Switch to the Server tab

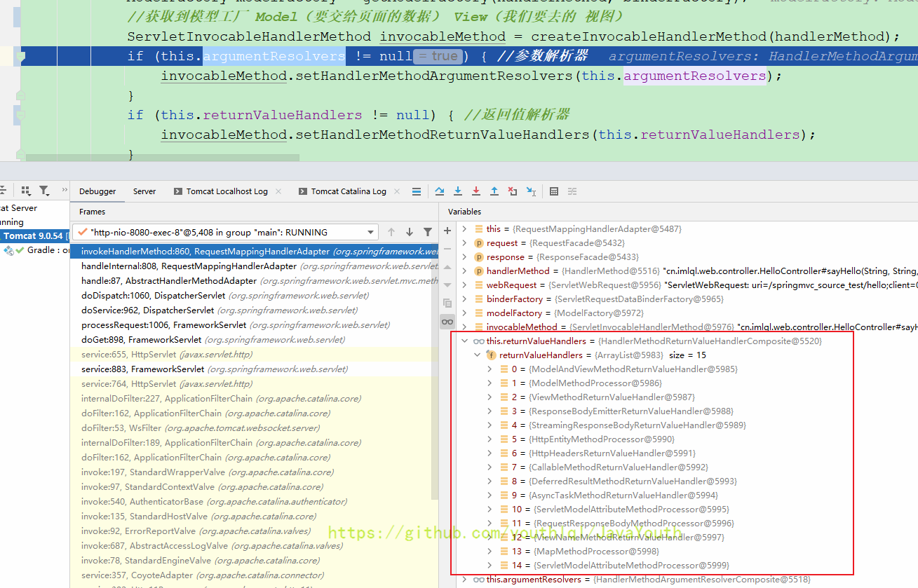point(144,191)
